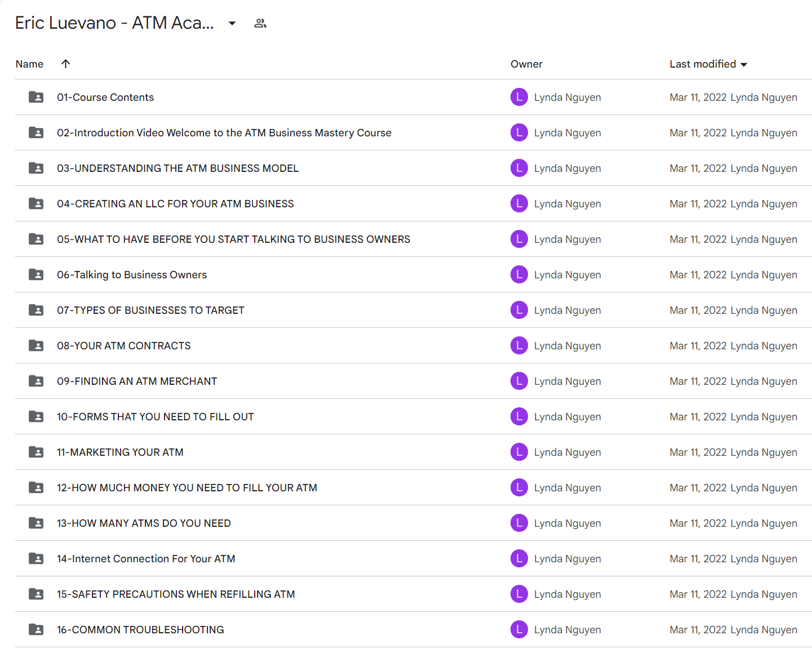
Task: Select 05-WHAT TO HAVE BEFORE YOU START TALKING folder
Action: tap(233, 239)
